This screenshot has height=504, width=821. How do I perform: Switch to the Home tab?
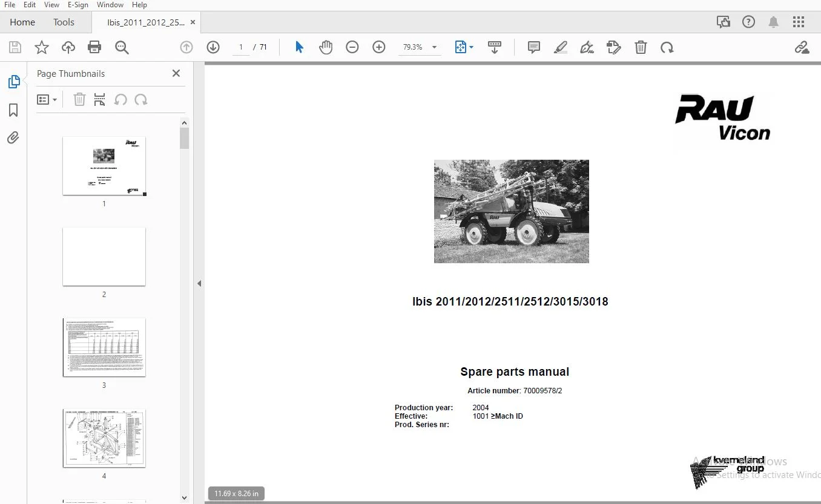(x=22, y=22)
